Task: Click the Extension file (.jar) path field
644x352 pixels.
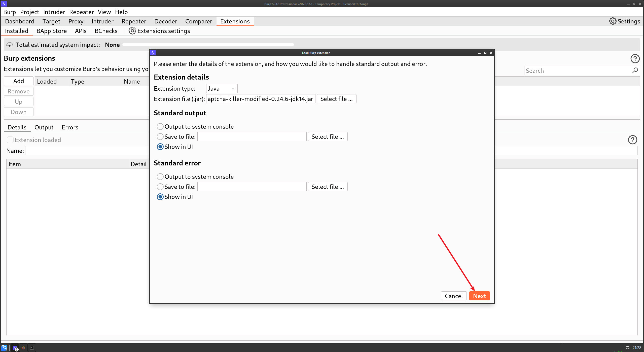Action: click(261, 99)
